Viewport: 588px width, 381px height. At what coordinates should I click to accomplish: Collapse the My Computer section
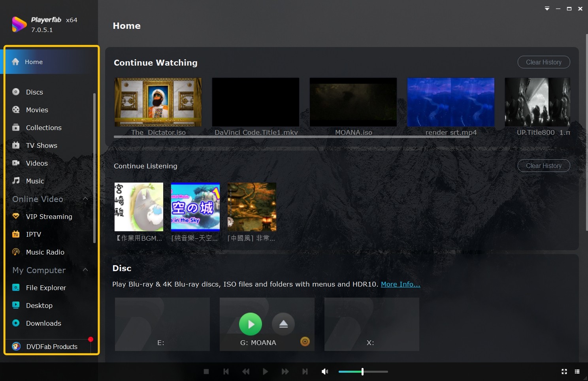85,270
